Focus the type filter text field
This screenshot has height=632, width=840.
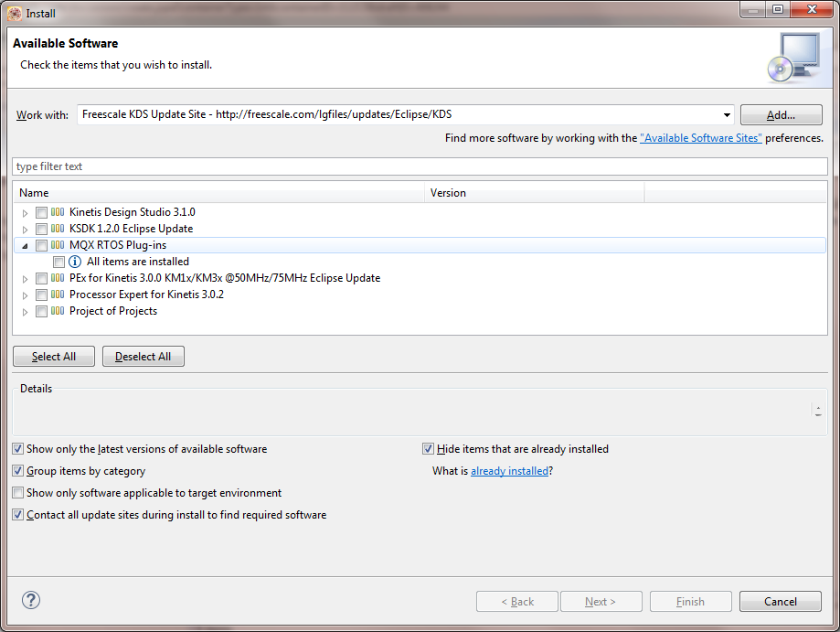pos(420,166)
